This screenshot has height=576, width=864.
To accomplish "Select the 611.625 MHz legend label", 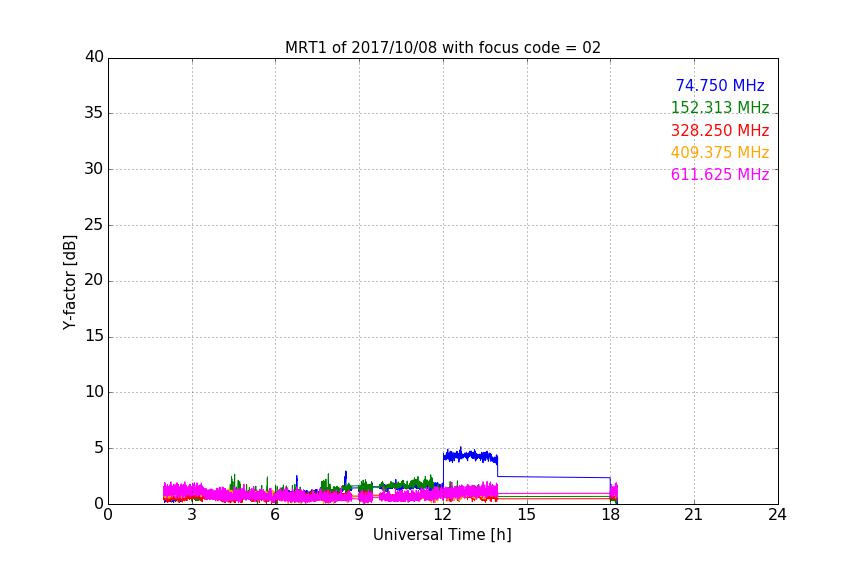I will pyautogui.click(x=720, y=174).
